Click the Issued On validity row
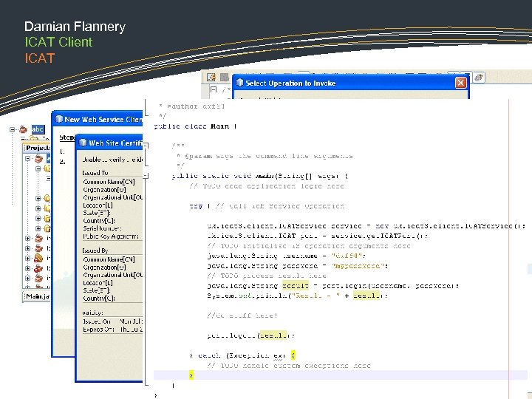The width and height of the screenshot is (532, 399). [112, 321]
